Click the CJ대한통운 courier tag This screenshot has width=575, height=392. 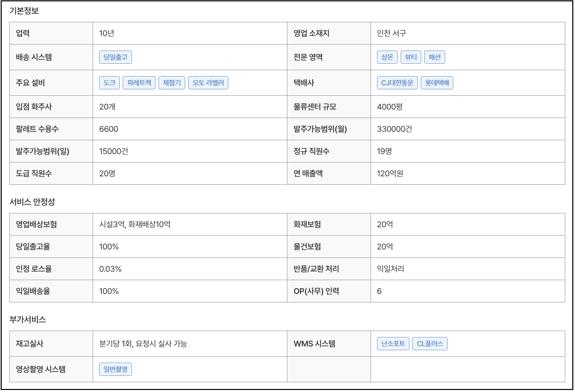point(397,83)
